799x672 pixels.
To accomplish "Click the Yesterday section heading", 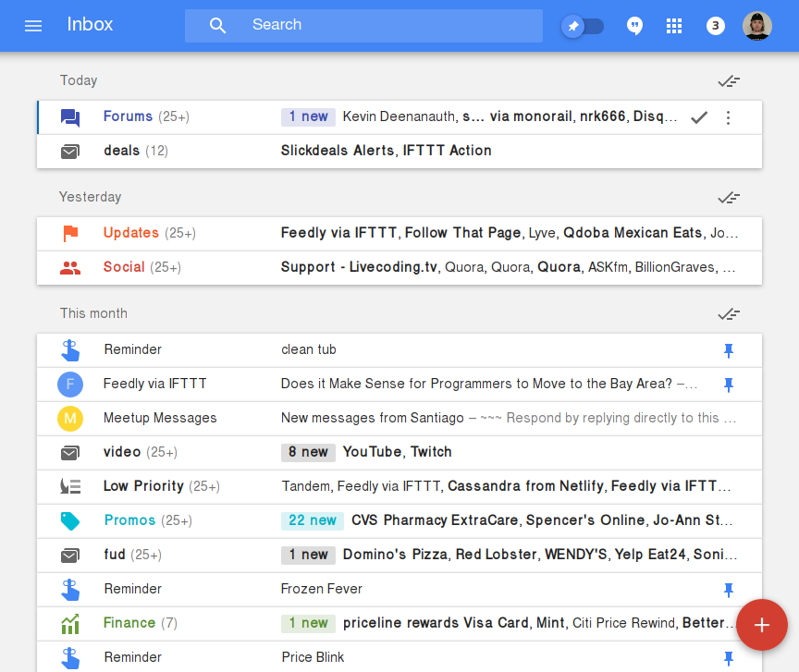I will click(x=91, y=197).
